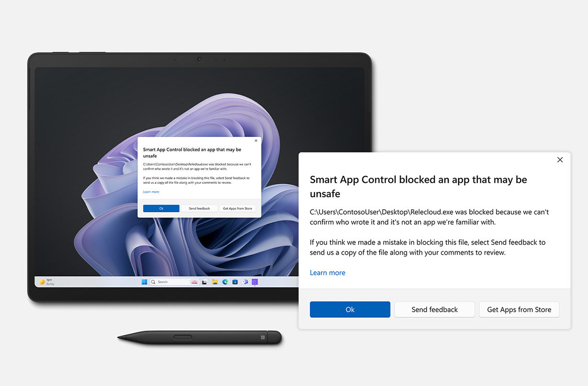588x386 pixels.
Task: Open Microsoft Store from the taskbar
Action: point(235,282)
